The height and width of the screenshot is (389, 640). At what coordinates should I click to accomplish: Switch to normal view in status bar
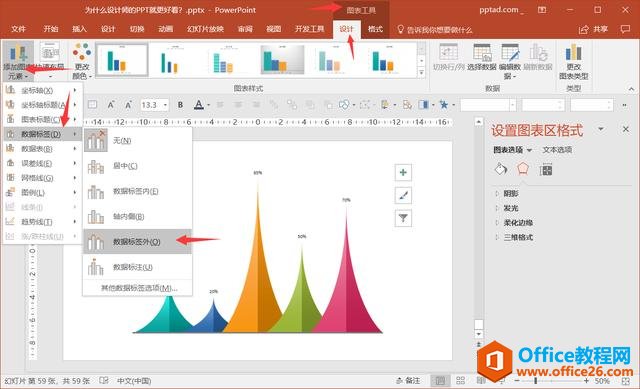[440, 381]
